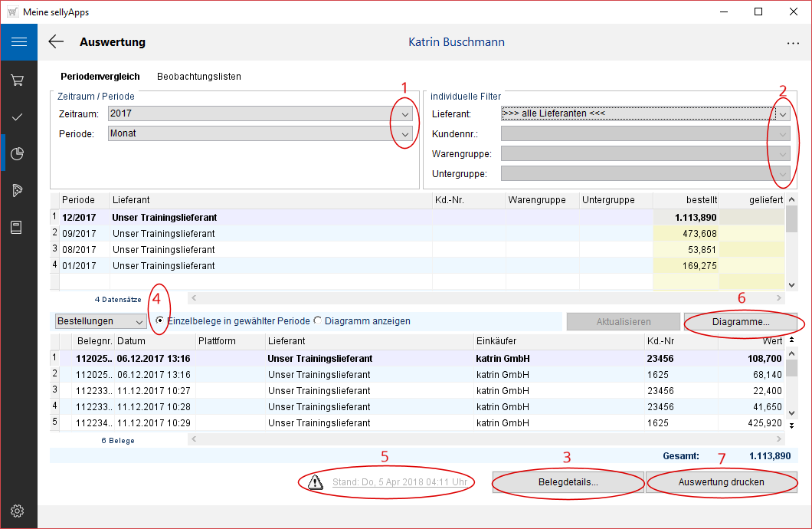Viewport: 812px width, 529px height.
Task: Click the Diagramme... button
Action: (740, 322)
